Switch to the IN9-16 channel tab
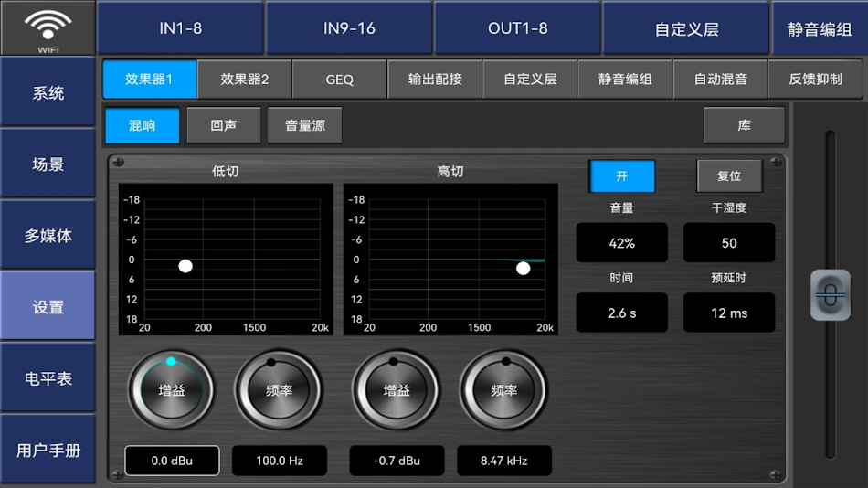The width and height of the screenshot is (868, 488). pos(349,27)
